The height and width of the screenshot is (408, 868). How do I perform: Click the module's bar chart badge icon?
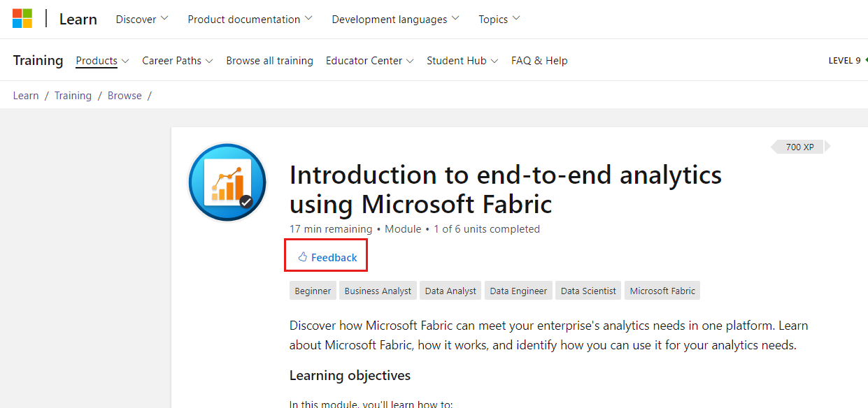pos(227,181)
